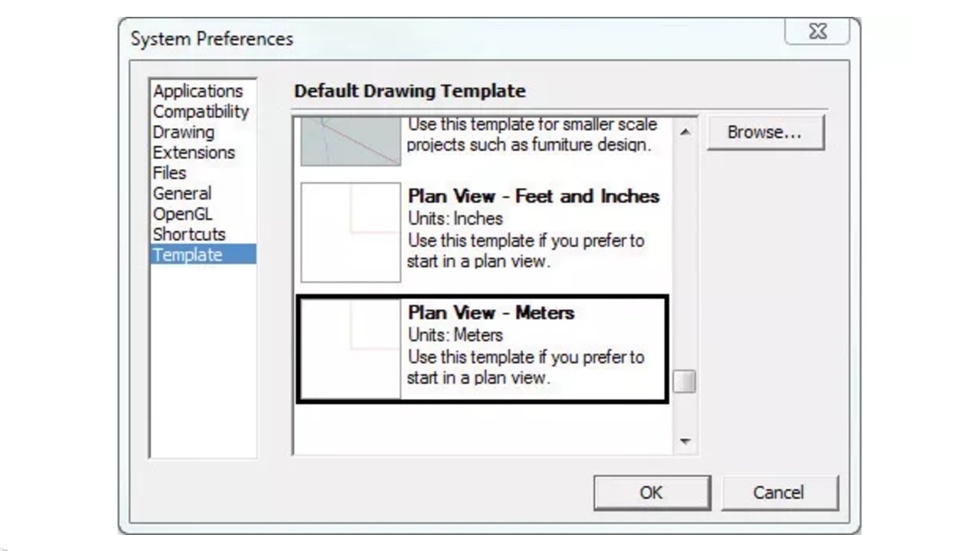Select Plan View - Feet and Inches thumbnail
This screenshot has width=980, height=551.
click(351, 232)
